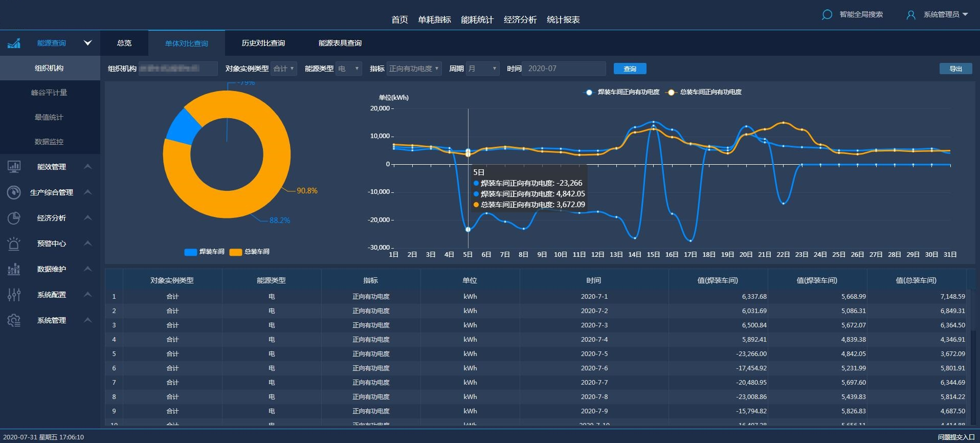This screenshot has height=443, width=980.
Task: Toggle 总装车间 pie legend item
Action: pyautogui.click(x=249, y=252)
